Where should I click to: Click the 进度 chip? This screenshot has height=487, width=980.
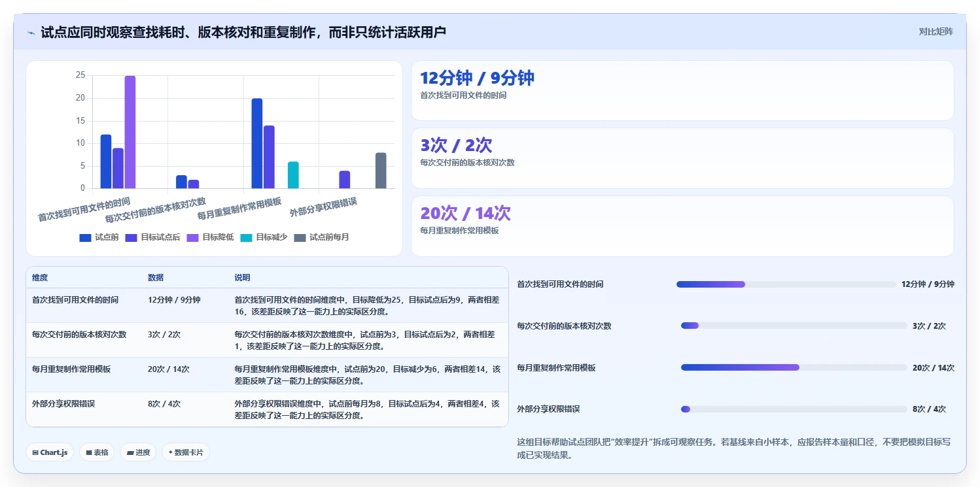[x=138, y=452]
